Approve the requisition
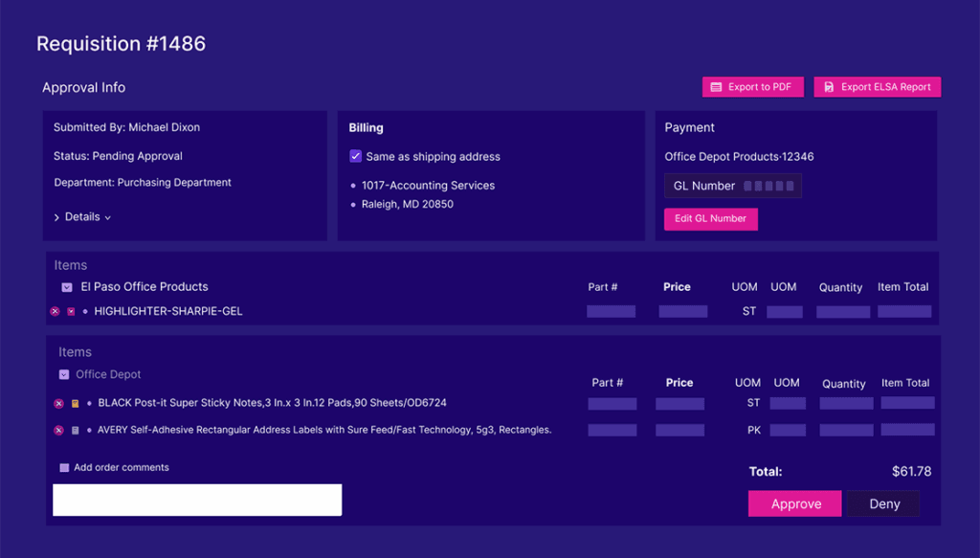This screenshot has height=558, width=980. pyautogui.click(x=794, y=504)
